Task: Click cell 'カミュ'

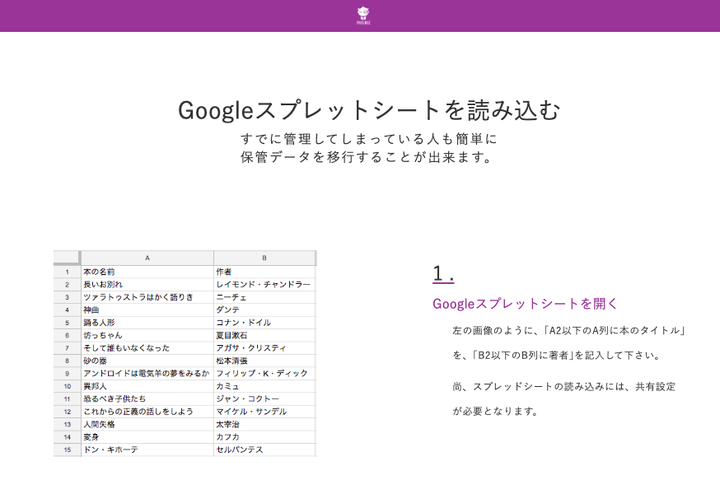Action: point(264,386)
